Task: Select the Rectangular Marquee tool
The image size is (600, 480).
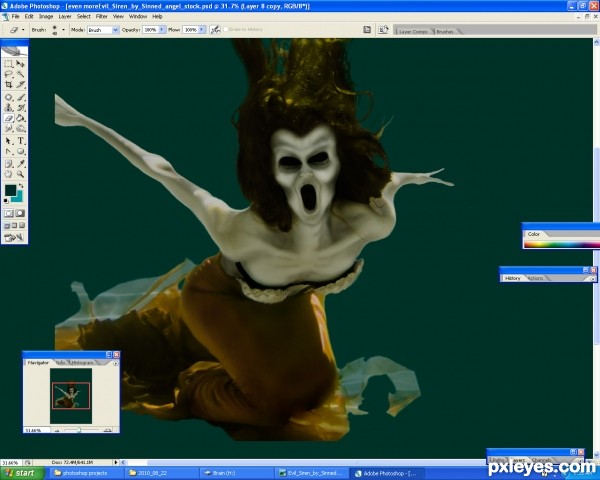Action: tap(8, 64)
